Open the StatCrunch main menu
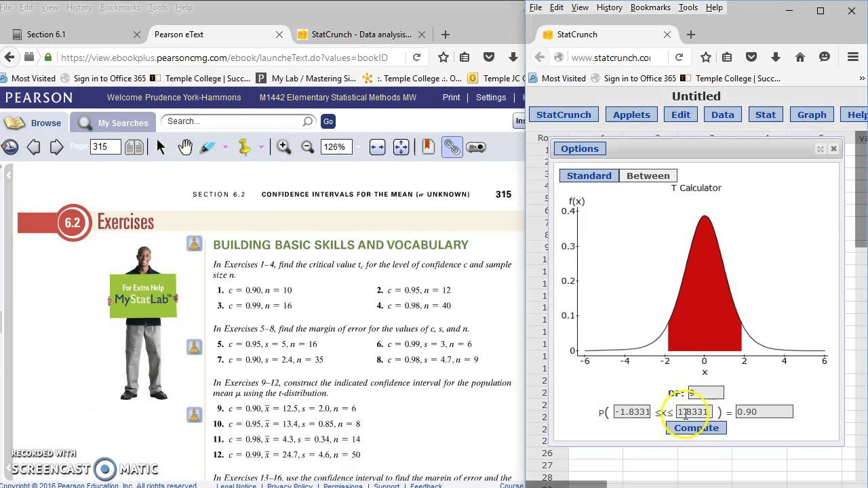Screen dimensions: 868x488 564,115
